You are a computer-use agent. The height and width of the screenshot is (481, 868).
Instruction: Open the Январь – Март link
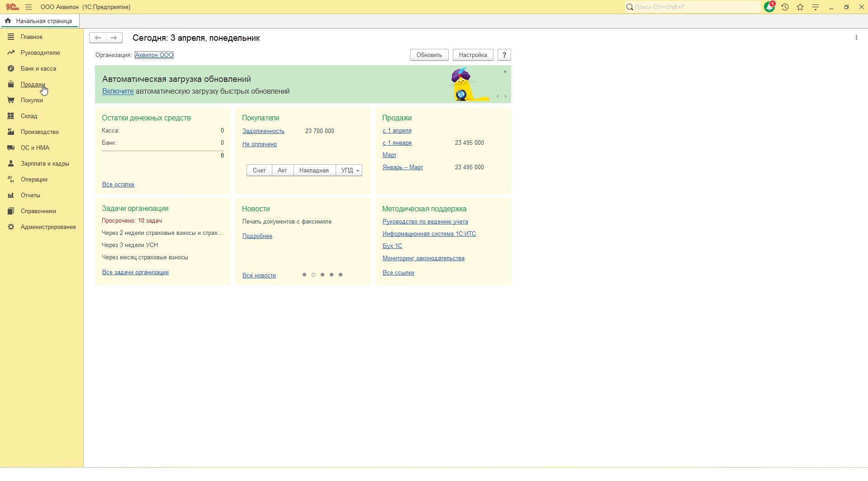(x=403, y=167)
